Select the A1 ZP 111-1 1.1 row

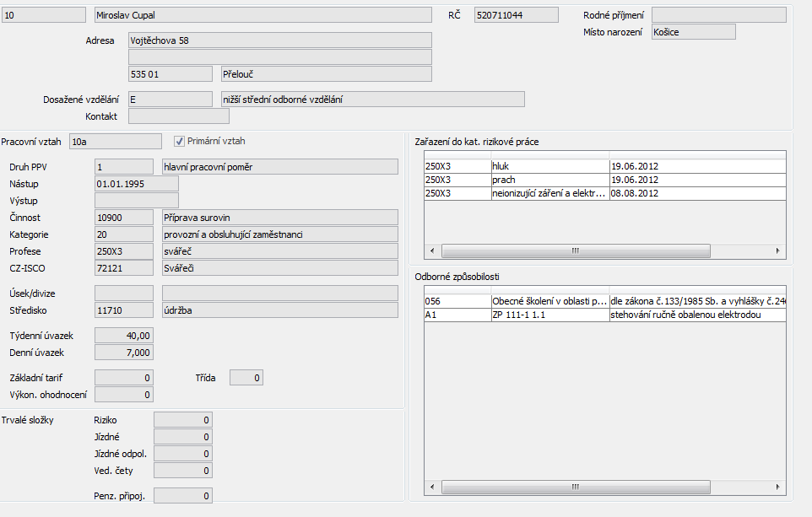point(549,315)
